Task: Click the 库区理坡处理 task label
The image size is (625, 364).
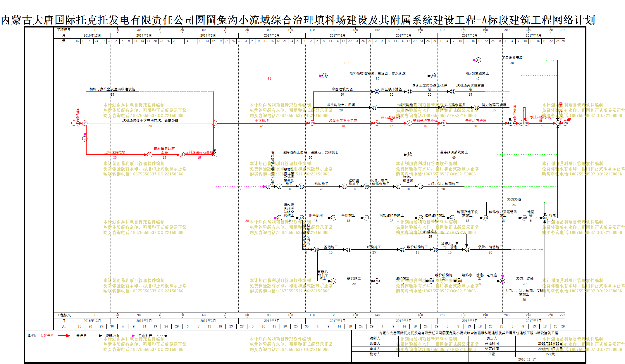Action: (342, 89)
